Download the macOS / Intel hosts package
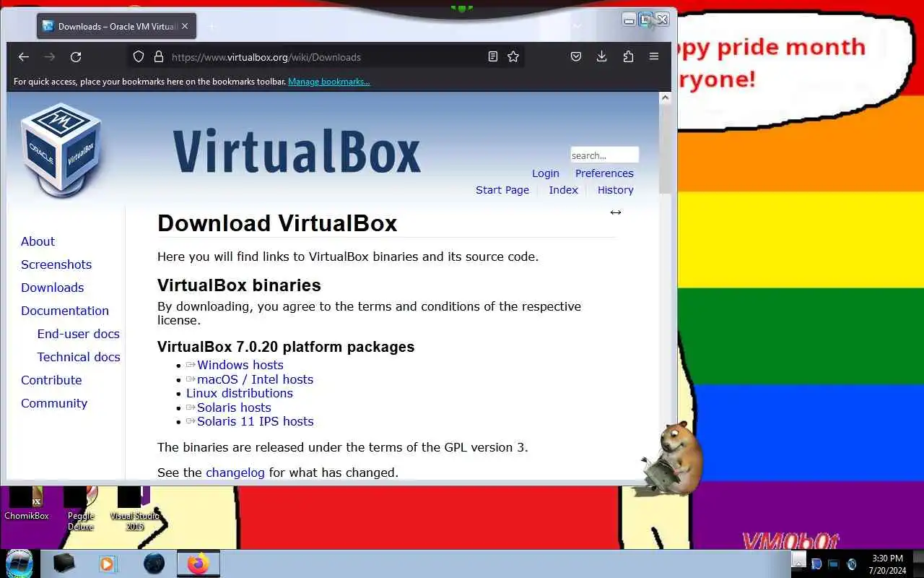 point(255,379)
